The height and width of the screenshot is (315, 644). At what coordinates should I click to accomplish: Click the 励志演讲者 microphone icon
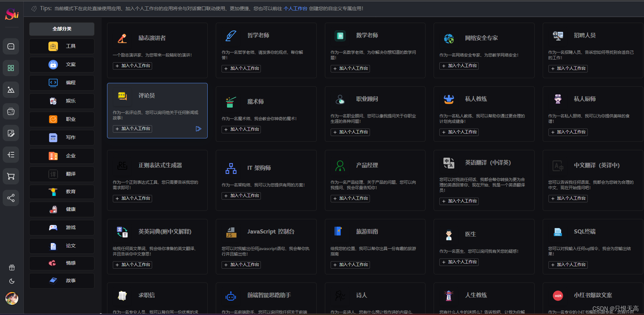122,38
